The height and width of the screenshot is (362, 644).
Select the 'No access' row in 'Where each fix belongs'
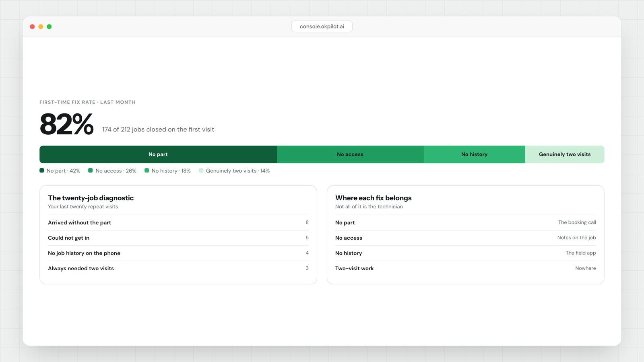466,238
